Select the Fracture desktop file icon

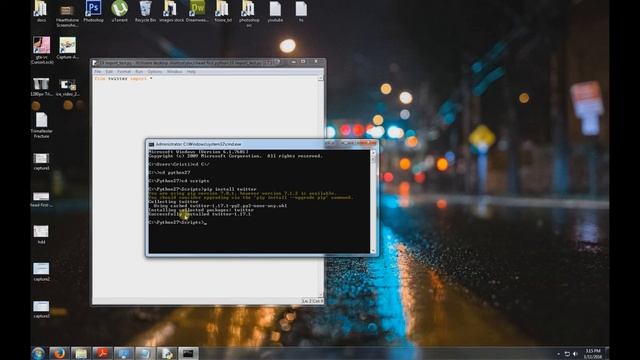click(x=42, y=125)
